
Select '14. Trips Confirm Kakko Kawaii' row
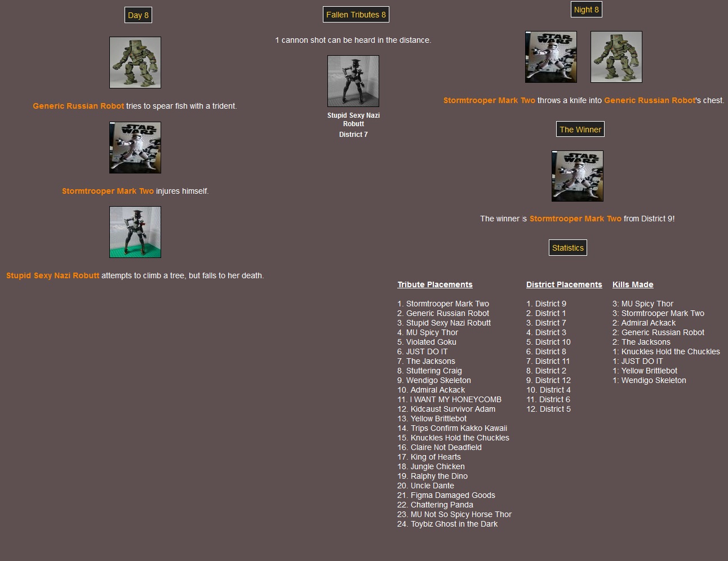tap(452, 428)
